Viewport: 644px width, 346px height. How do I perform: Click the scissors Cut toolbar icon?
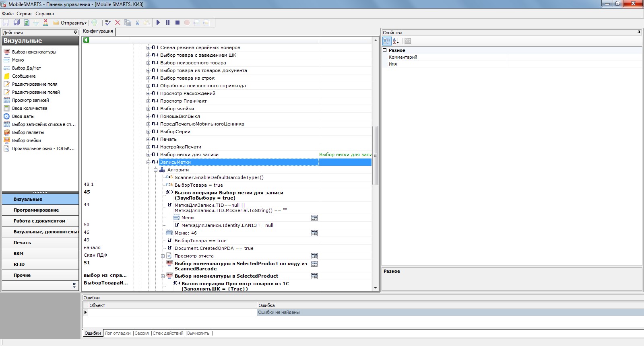coord(137,23)
